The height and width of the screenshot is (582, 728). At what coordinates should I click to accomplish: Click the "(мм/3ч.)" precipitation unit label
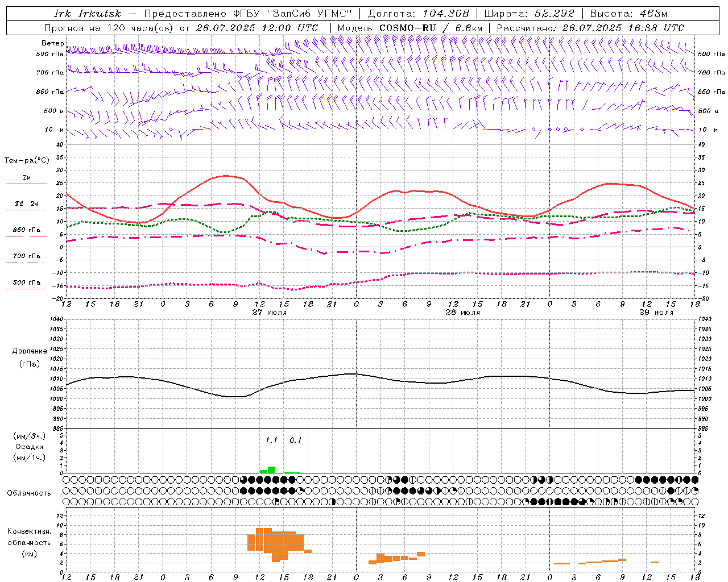tap(29, 436)
